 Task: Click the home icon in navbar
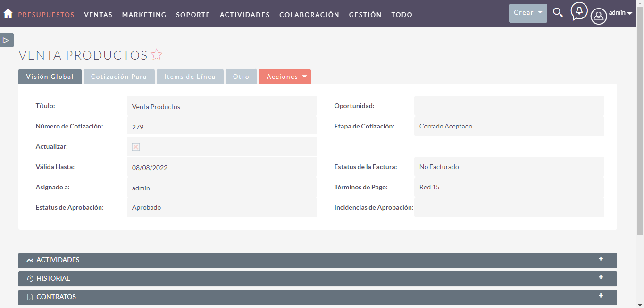click(x=8, y=14)
